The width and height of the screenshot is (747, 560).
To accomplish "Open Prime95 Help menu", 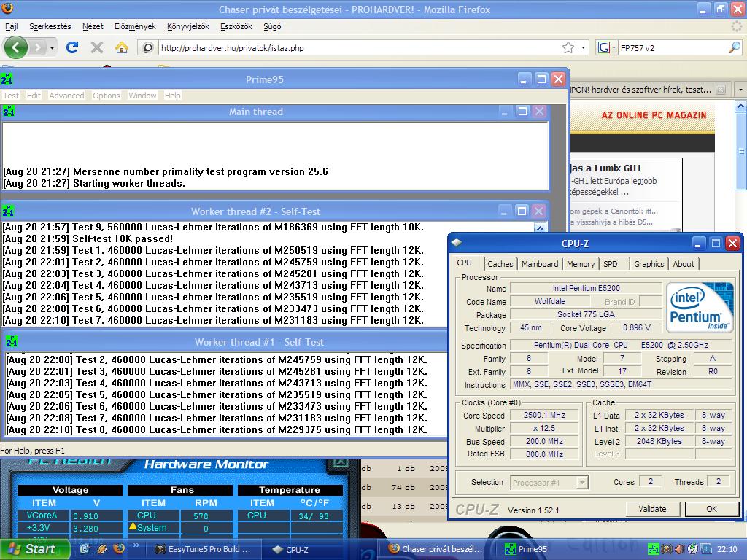I will 172,96.
